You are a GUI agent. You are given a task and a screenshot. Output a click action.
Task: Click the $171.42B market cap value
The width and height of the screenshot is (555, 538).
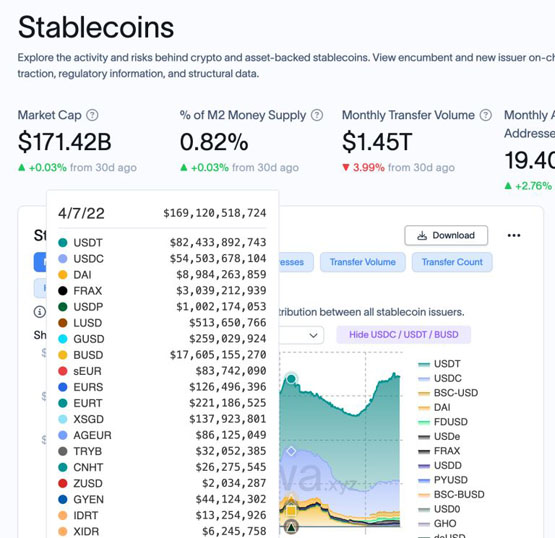[65, 142]
